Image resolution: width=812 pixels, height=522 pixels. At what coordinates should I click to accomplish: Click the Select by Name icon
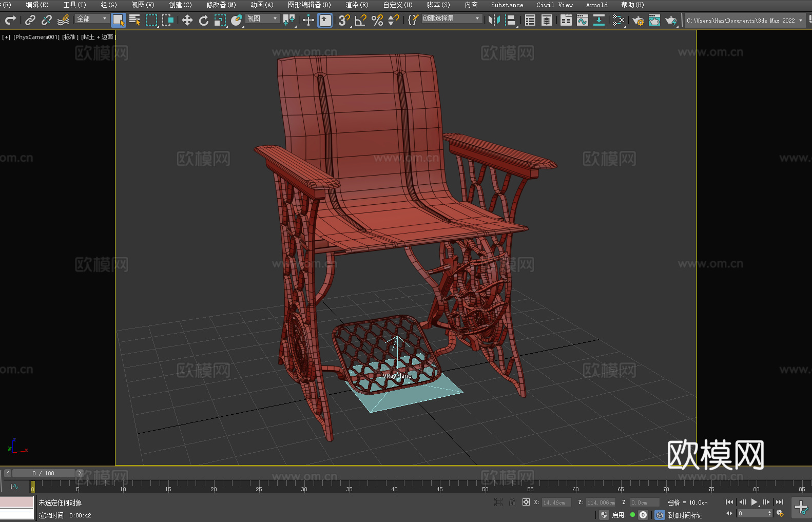pyautogui.click(x=135, y=21)
